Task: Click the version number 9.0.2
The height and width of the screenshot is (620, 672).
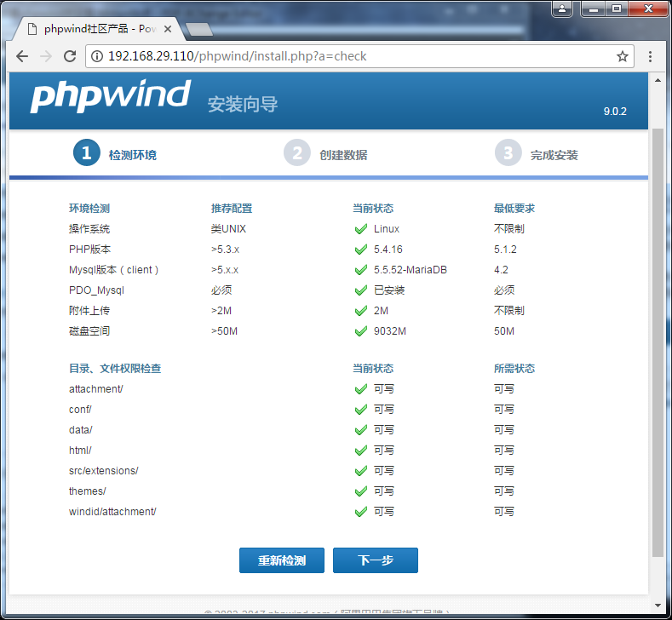Action: [x=615, y=112]
